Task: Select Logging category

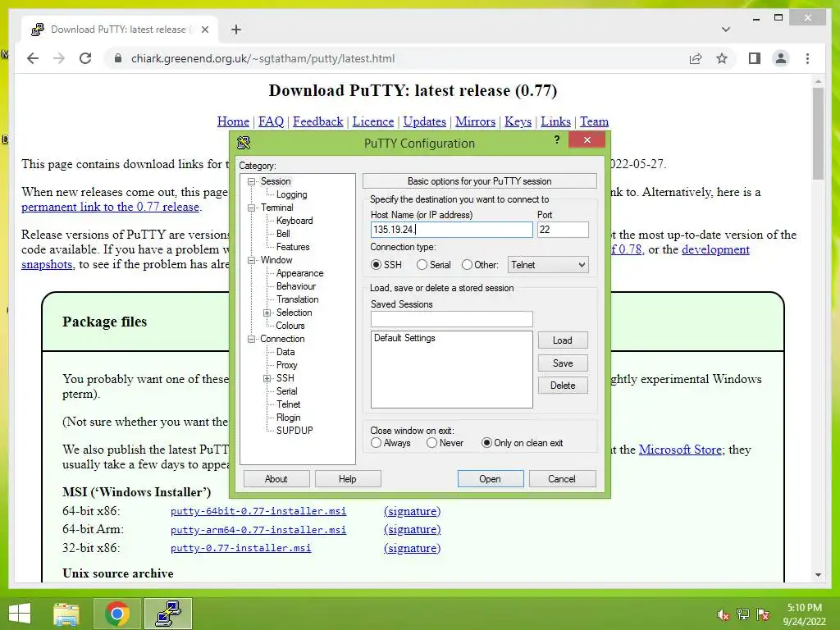Action: pyautogui.click(x=291, y=194)
